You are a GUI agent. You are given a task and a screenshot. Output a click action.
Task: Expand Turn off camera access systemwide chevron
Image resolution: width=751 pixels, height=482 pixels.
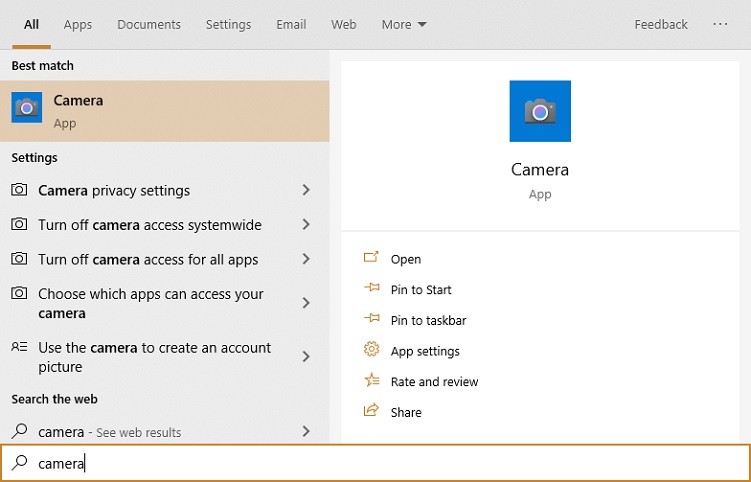tap(306, 225)
